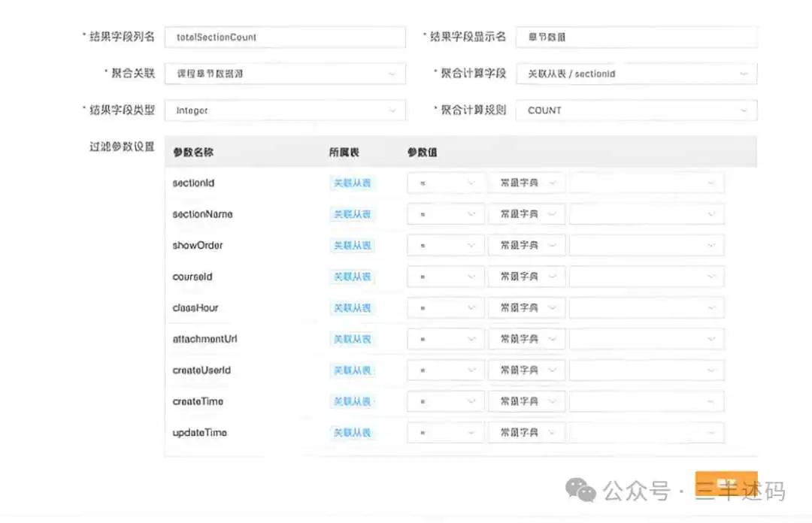Viewport: 812px width, 523px height.
Task: Click the 结果字段显示名 input field
Action: pos(637,38)
